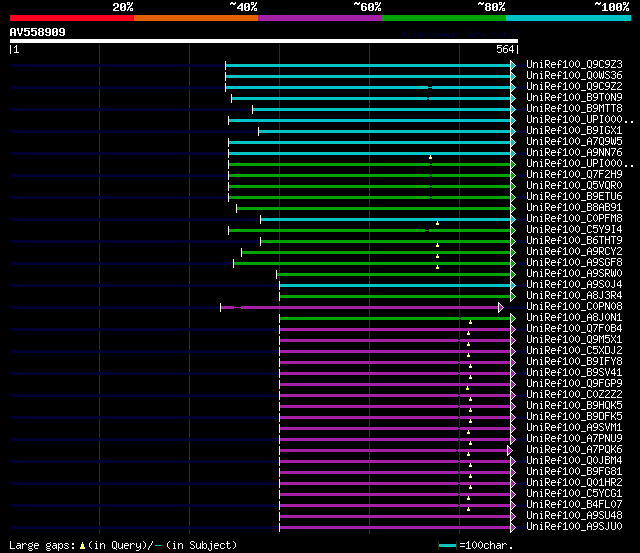Click the UniRef100_C0PFM8 label
The height and width of the screenshot is (553, 640).
click(574, 219)
